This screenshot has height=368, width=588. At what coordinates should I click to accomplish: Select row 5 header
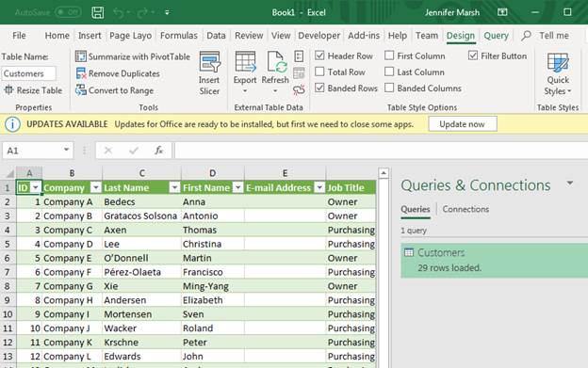coord(8,244)
